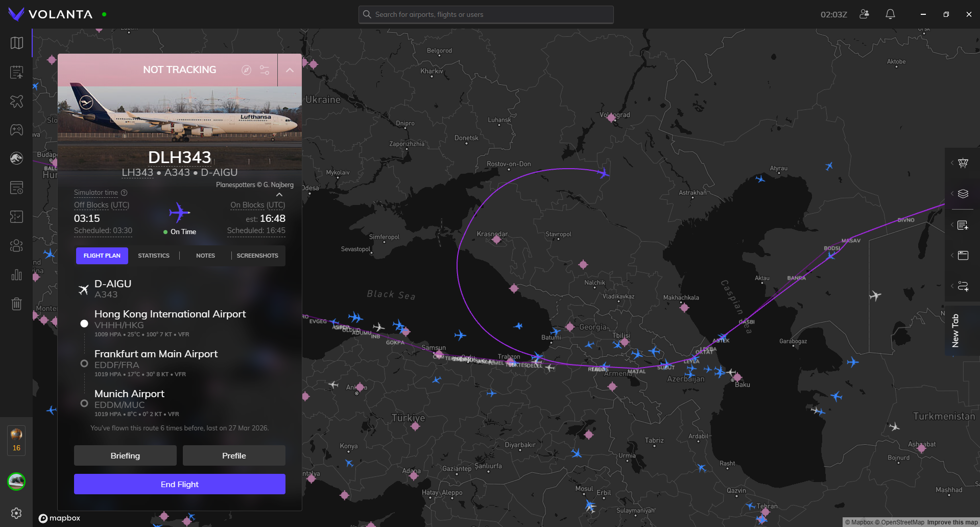Switch to the Statistics tab
This screenshot has width=980, height=527.
154,256
